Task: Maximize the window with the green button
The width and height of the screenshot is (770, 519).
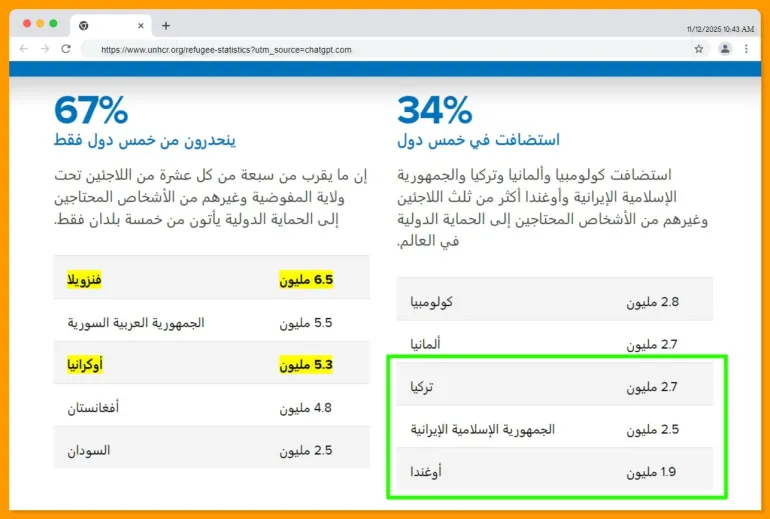Action: click(x=54, y=23)
